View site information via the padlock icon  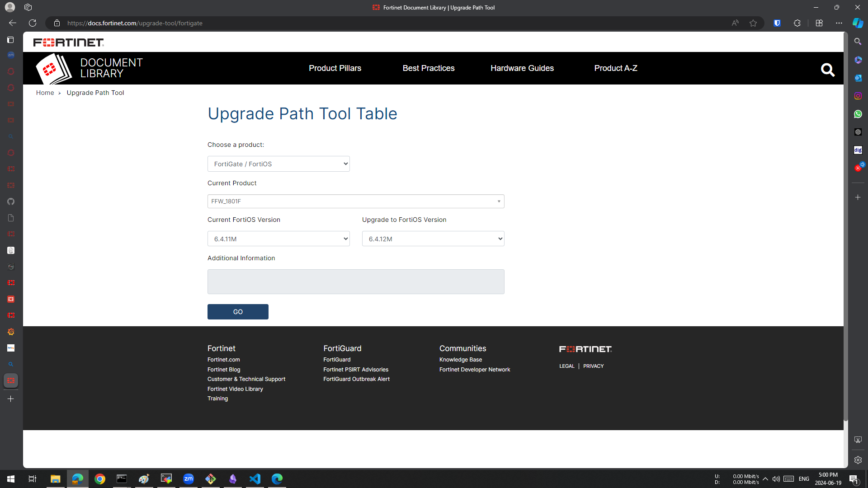(57, 23)
